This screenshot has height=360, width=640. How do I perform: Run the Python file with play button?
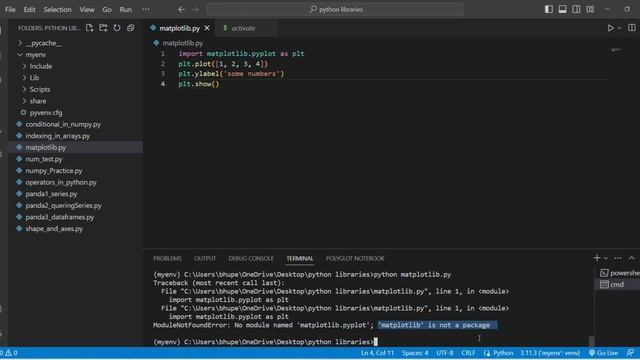pyautogui.click(x=610, y=28)
